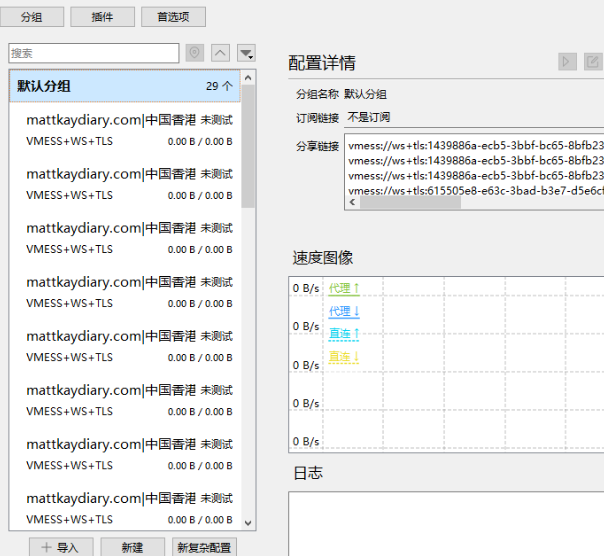This screenshot has height=556, width=604.
Task: Open the sort dropdown arrow beside search
Action: pyautogui.click(x=246, y=53)
